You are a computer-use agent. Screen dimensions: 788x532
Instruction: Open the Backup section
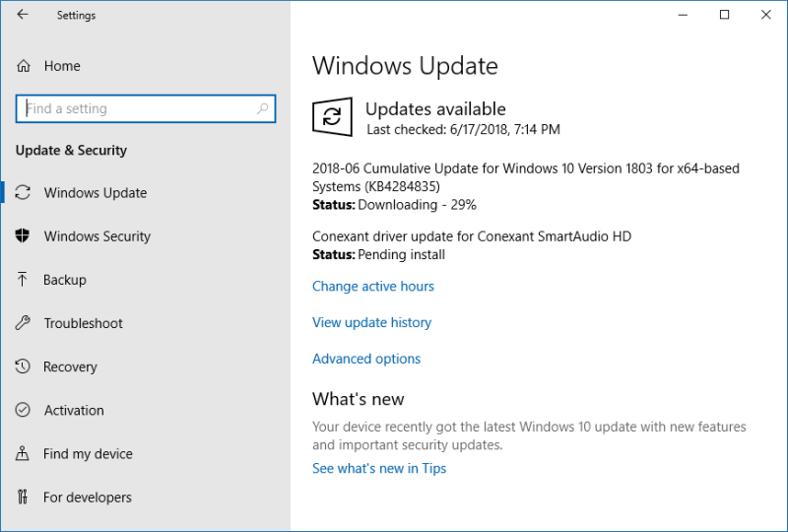click(x=65, y=280)
